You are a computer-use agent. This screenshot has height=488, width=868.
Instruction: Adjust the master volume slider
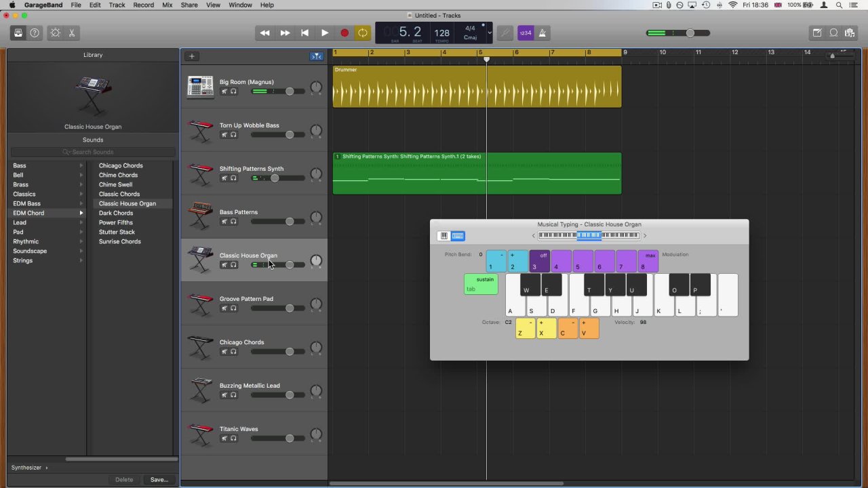click(x=690, y=33)
